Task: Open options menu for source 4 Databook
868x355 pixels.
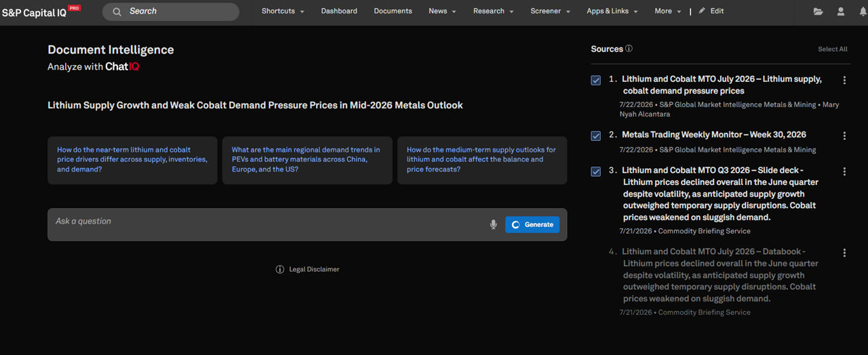Action: tap(844, 253)
